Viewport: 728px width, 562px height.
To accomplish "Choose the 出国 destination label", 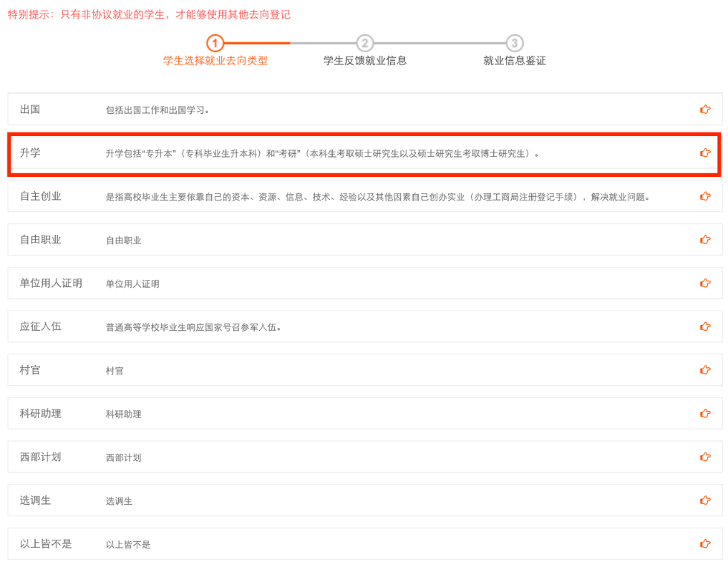I will pos(30,109).
